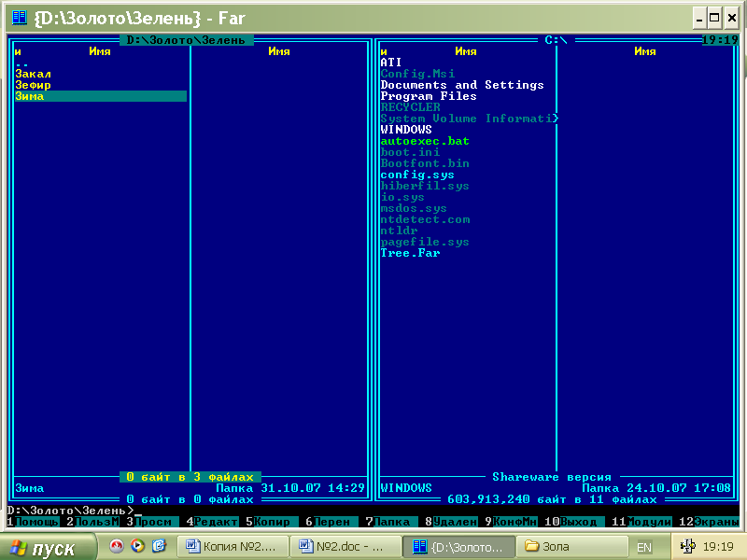The height and width of the screenshot is (560, 747).
Task: Select the WINDOWS folder in file list
Action: click(x=406, y=130)
